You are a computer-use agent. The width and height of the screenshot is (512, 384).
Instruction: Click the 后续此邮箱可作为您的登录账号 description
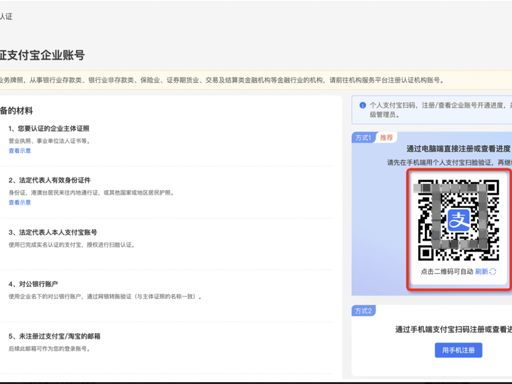tap(49, 349)
